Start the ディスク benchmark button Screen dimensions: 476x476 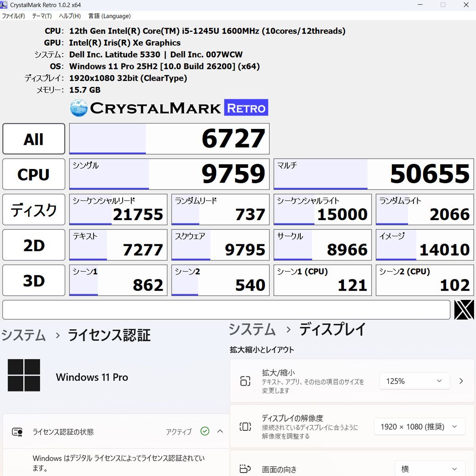pos(34,209)
